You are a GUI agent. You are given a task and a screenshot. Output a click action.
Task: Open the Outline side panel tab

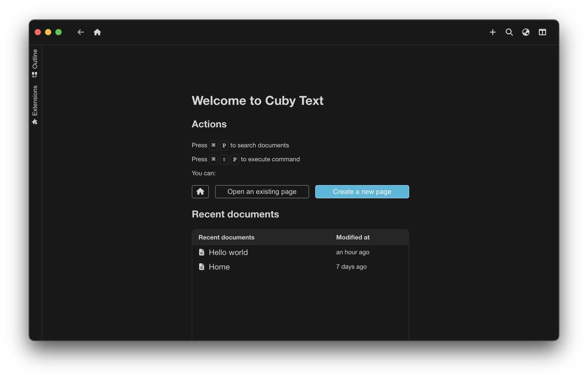point(35,59)
